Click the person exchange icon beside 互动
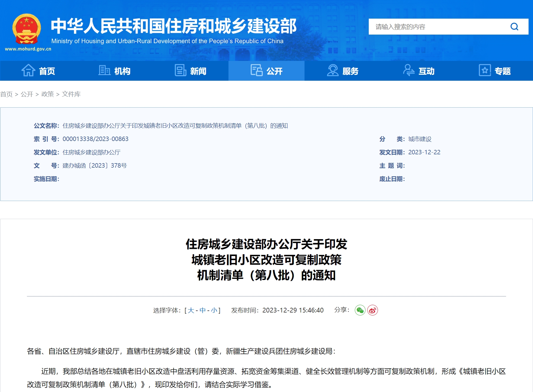 click(409, 70)
